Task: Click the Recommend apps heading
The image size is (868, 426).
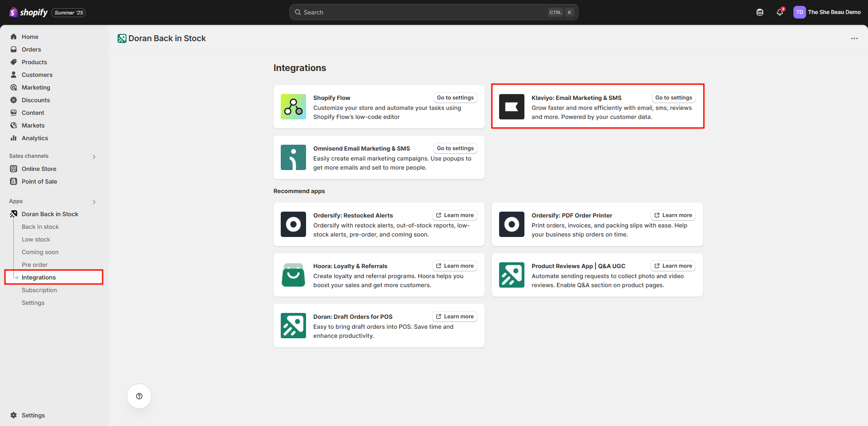Action: click(x=299, y=191)
